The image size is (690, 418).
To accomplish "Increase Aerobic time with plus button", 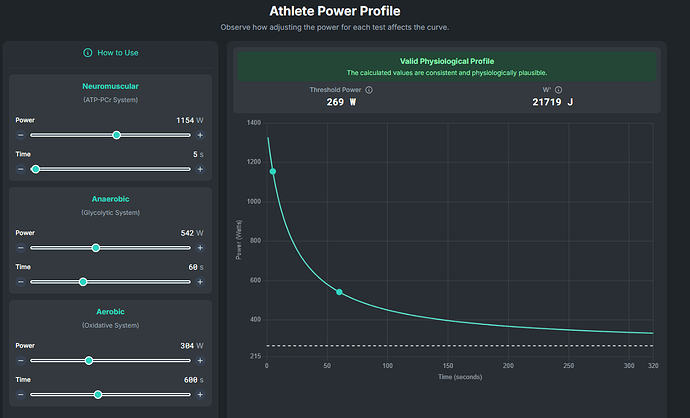I will point(200,394).
